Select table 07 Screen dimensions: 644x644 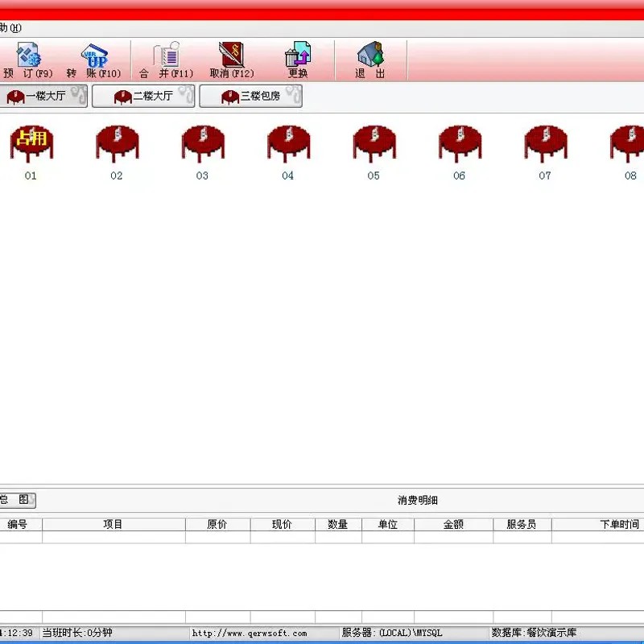546,153
